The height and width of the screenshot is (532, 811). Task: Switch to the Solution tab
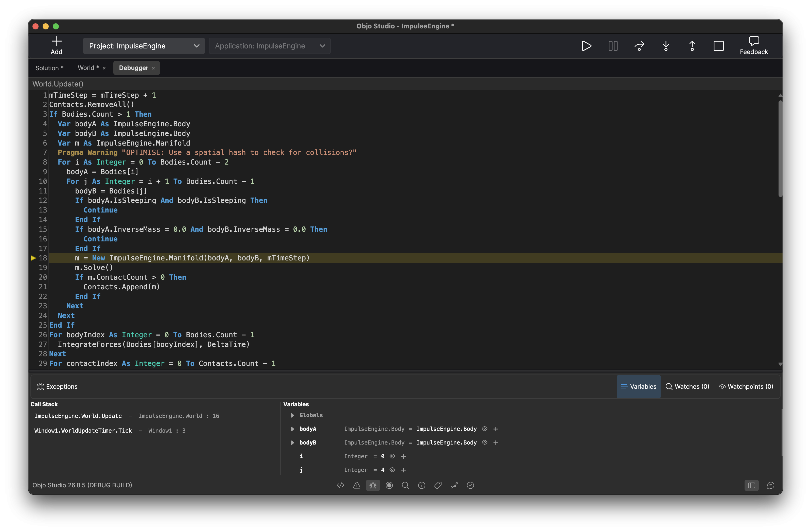(49, 68)
